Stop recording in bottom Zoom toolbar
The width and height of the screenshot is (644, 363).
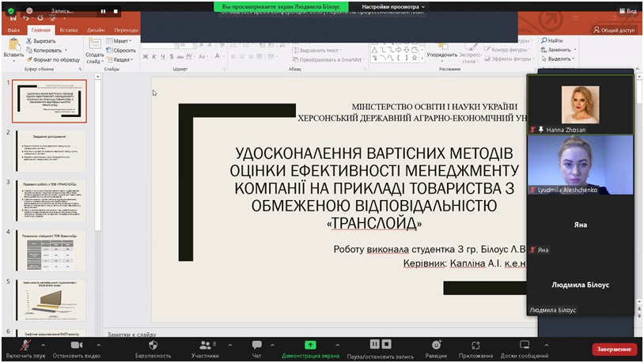(x=387, y=344)
